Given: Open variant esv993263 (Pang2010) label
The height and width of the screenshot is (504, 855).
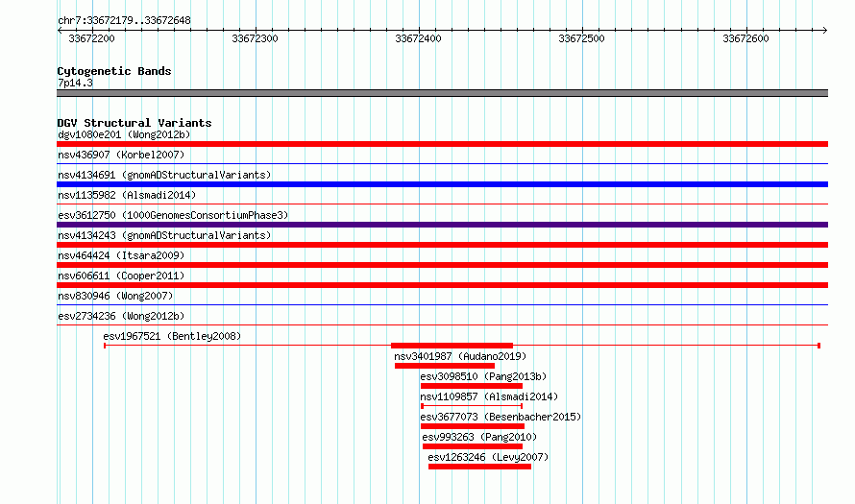Looking at the screenshot, I should pos(479,437).
